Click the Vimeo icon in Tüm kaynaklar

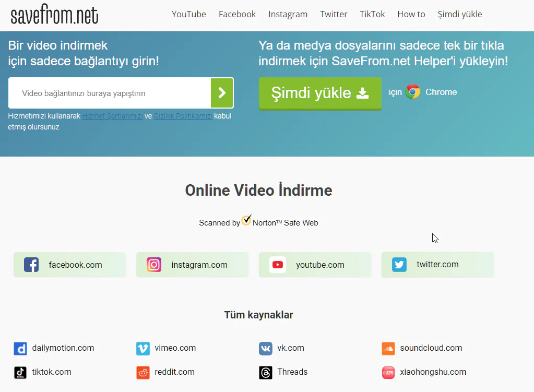coord(143,348)
